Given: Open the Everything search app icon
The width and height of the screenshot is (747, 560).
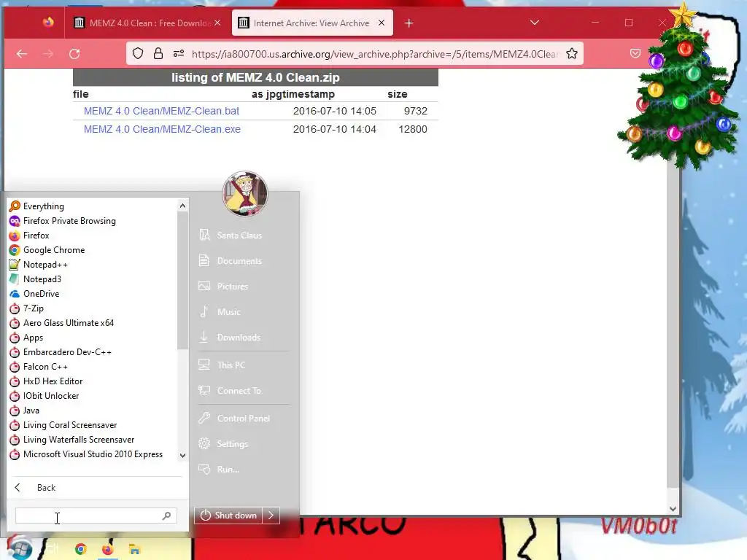Looking at the screenshot, I should (x=15, y=206).
